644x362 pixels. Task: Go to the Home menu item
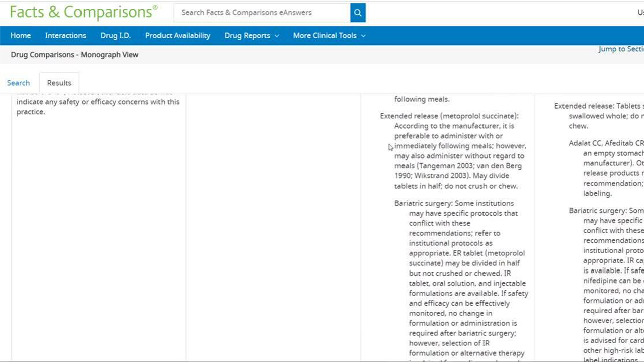pyautogui.click(x=21, y=35)
